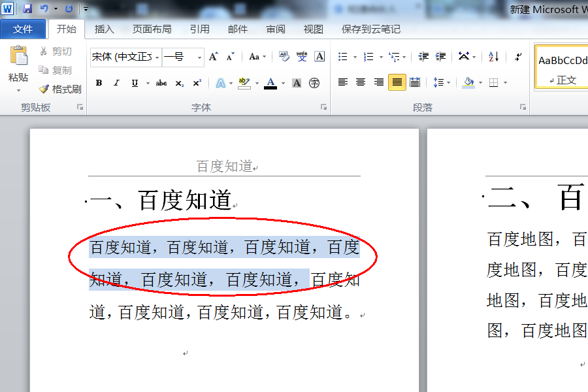Open the 页面布局 ribbon tab
The image size is (588, 392).
tap(152, 29)
